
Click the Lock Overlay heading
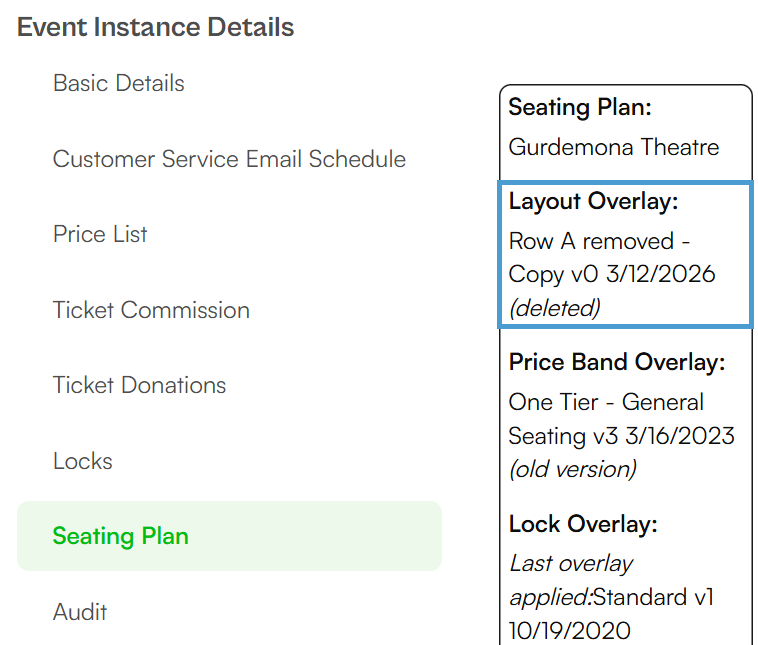(583, 524)
